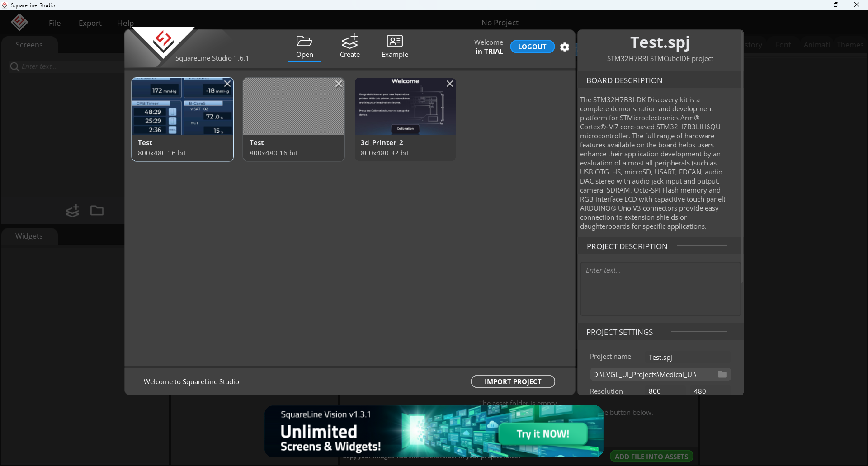Click the BOARD DESCRIPTION heading

(624, 80)
